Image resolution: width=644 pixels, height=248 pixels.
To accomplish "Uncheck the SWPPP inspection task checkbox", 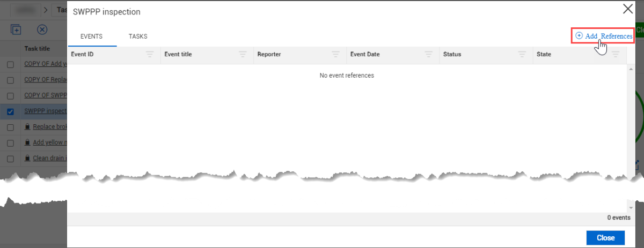I will 10,111.
